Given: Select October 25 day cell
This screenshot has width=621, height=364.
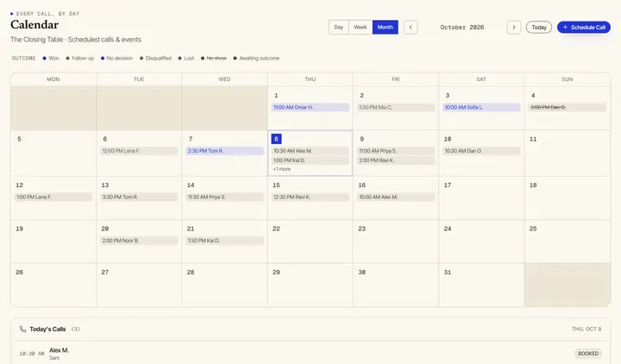Looking at the screenshot, I should [x=568, y=242].
